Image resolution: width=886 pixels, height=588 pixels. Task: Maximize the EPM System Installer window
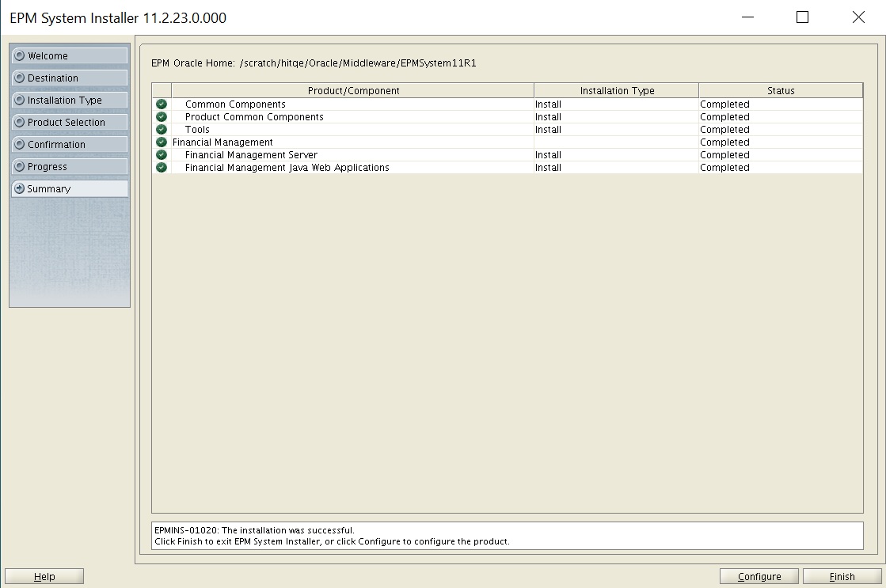(x=802, y=17)
